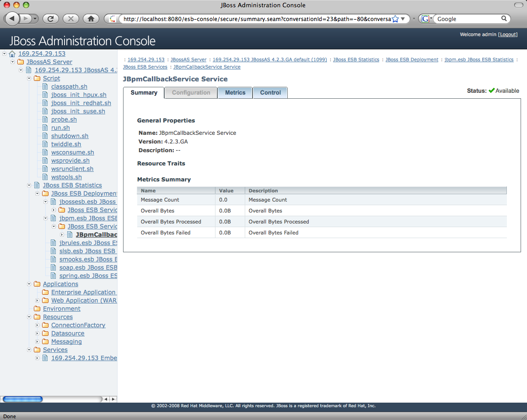Click the document icon beside jbrules.esb
Image resolution: width=527 pixels, height=420 pixels.
54,243
